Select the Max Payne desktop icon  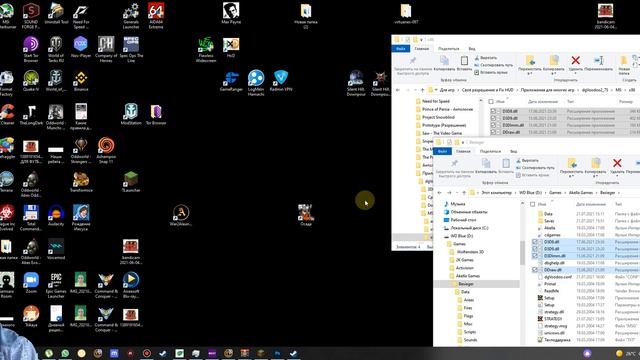231,13
